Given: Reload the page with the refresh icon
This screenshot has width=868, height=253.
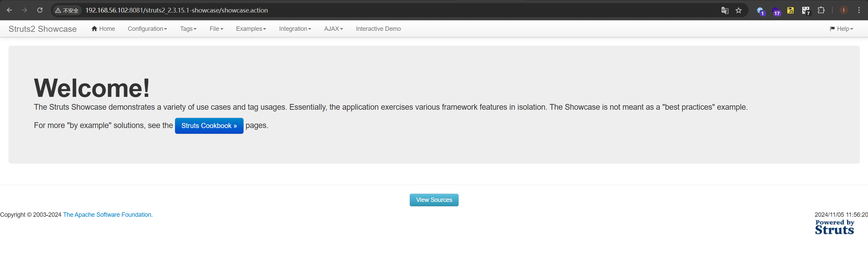Looking at the screenshot, I should [40, 10].
